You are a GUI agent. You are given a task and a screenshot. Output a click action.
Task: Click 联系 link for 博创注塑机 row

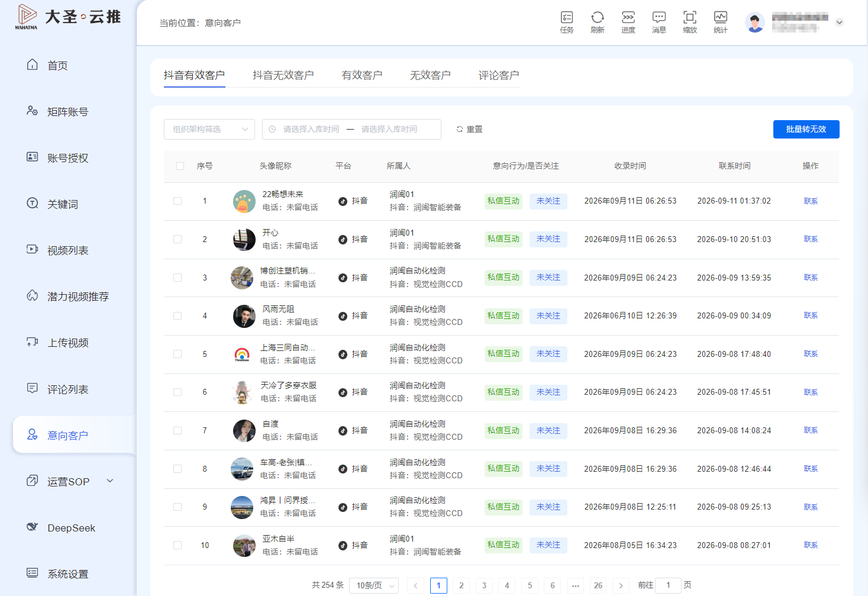811,278
